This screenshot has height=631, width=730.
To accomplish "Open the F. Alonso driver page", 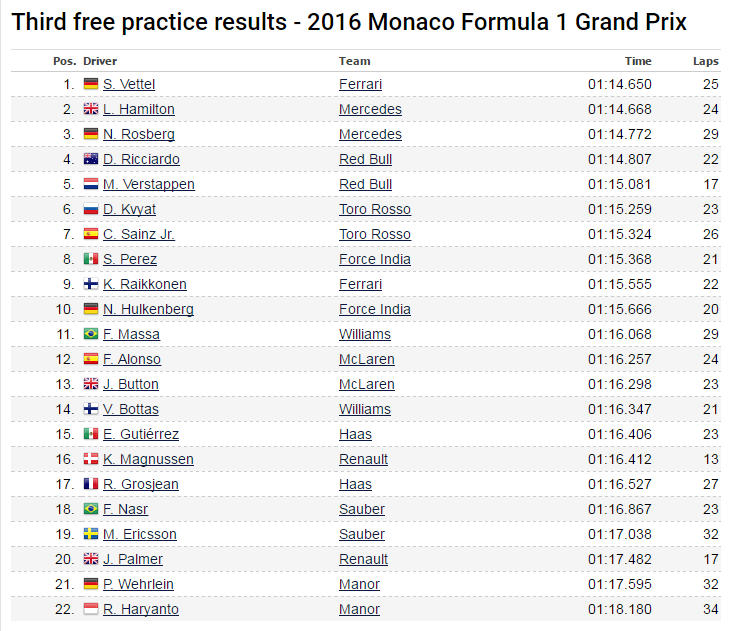I will tap(132, 359).
